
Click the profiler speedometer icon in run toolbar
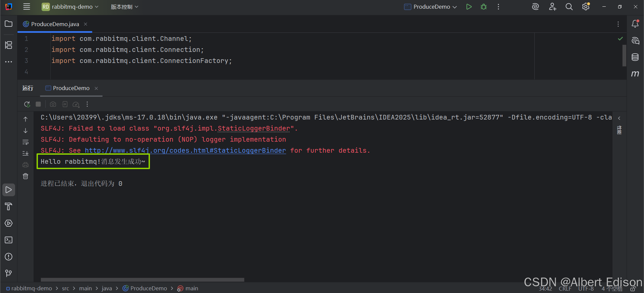tap(76, 104)
